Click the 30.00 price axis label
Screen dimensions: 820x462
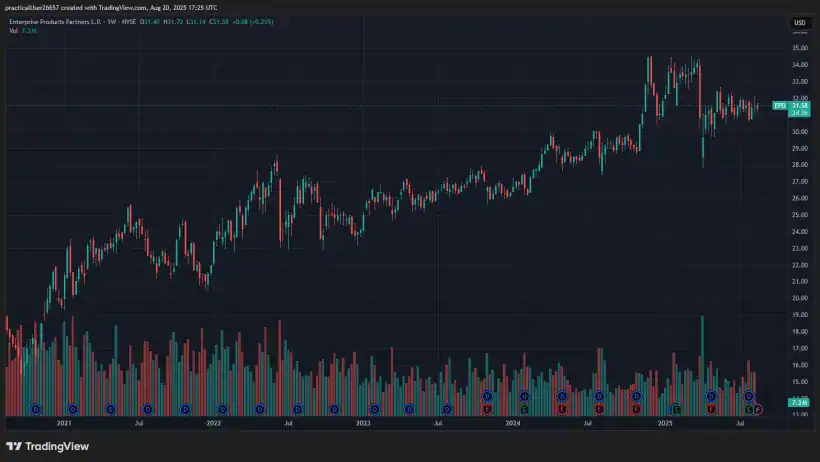pyautogui.click(x=800, y=132)
